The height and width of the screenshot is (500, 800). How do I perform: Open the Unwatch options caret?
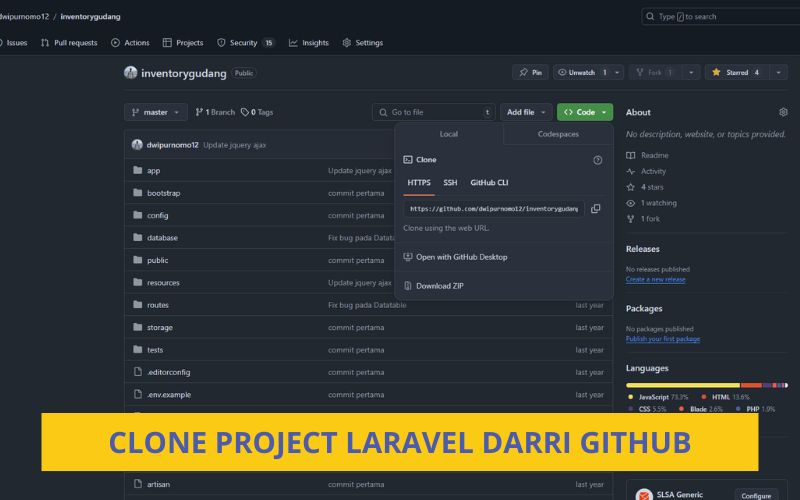pyautogui.click(x=617, y=72)
